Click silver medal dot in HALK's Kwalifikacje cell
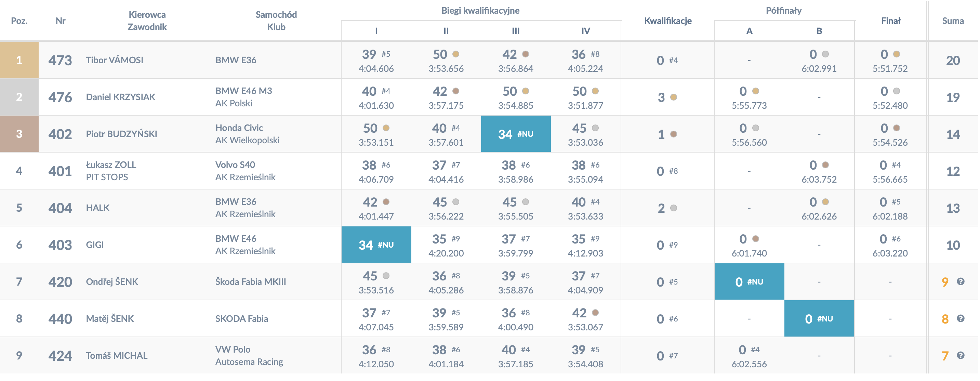The image size is (980, 381). tap(673, 208)
